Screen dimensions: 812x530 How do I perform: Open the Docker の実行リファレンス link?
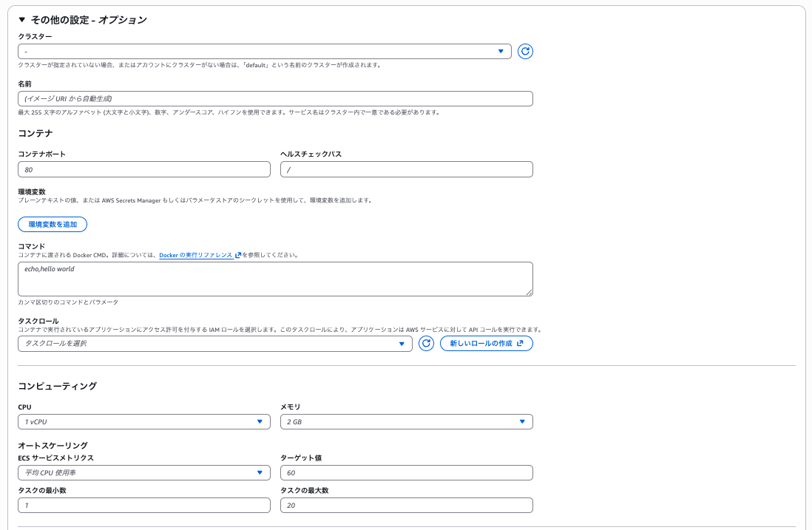196,255
